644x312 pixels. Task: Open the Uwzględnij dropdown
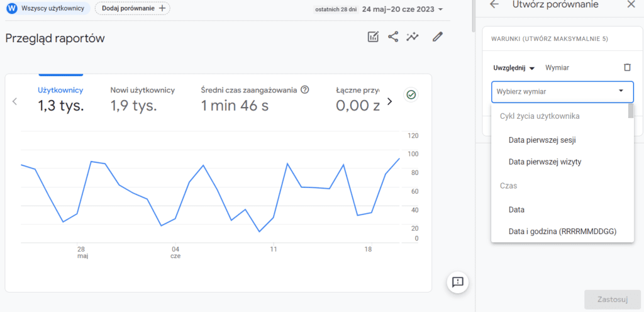coord(514,68)
